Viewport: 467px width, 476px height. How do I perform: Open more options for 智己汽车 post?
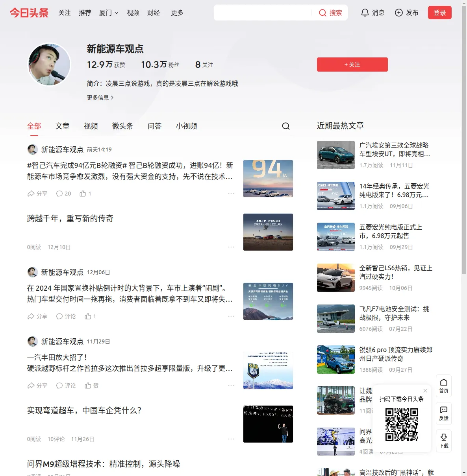tap(231, 194)
